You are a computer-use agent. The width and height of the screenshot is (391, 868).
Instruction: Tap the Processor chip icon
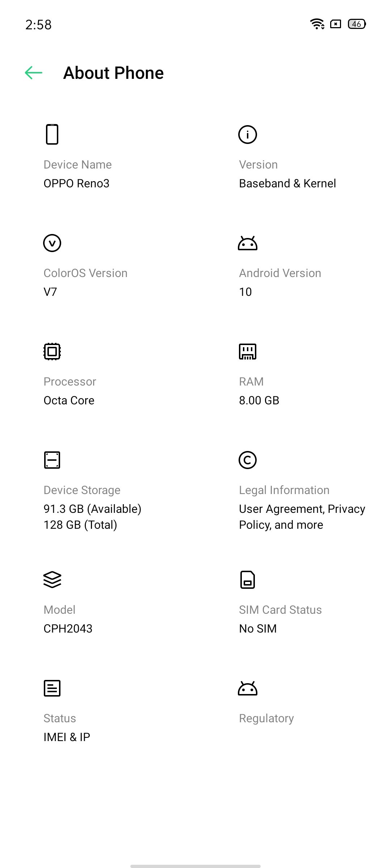(x=52, y=351)
